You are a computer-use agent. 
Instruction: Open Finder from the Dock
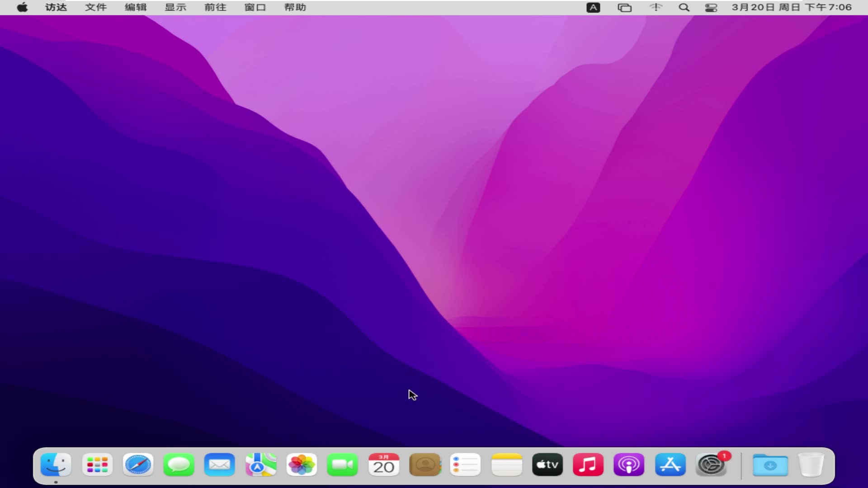(x=56, y=465)
